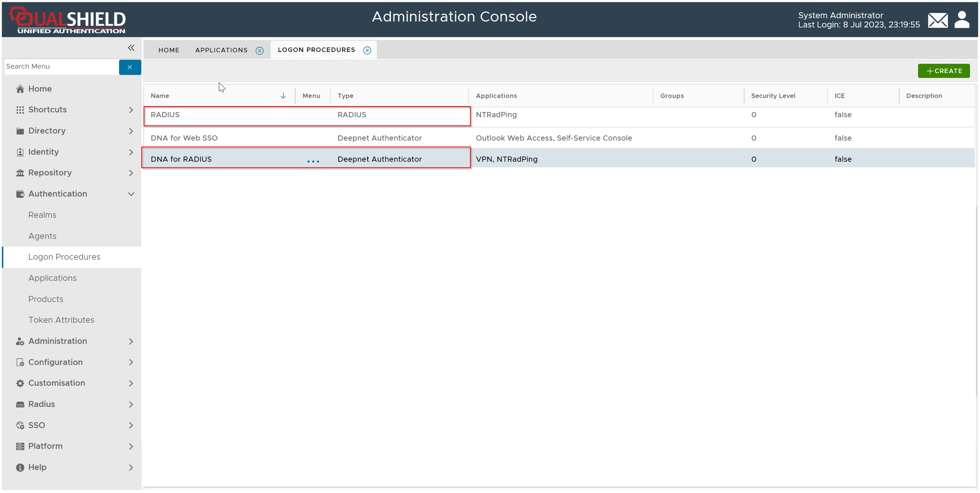
Task: Open the mail envelope icon in header
Action: coord(937,20)
